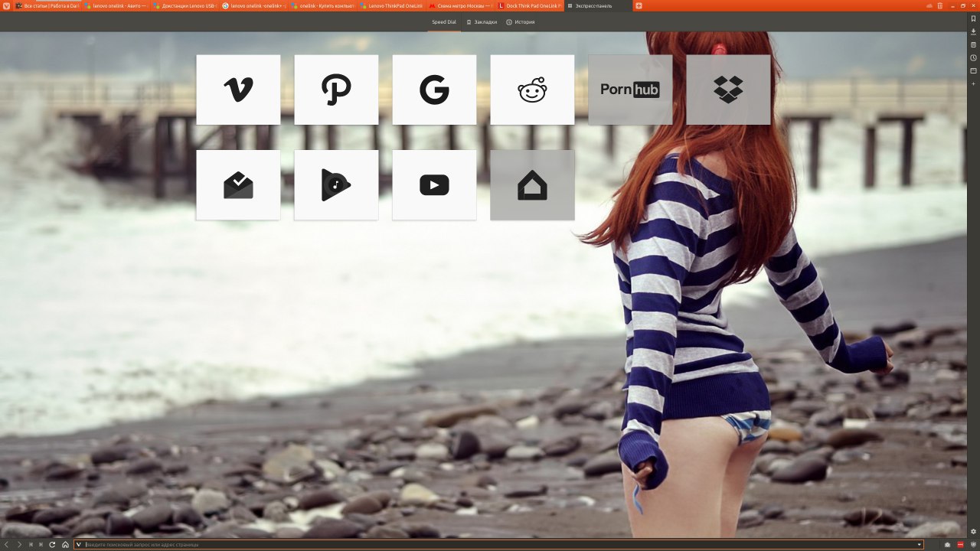Image resolution: width=980 pixels, height=551 pixels.
Task: Switch to the 'Lenovo ThinkPad OneLink' tab
Action: point(392,5)
